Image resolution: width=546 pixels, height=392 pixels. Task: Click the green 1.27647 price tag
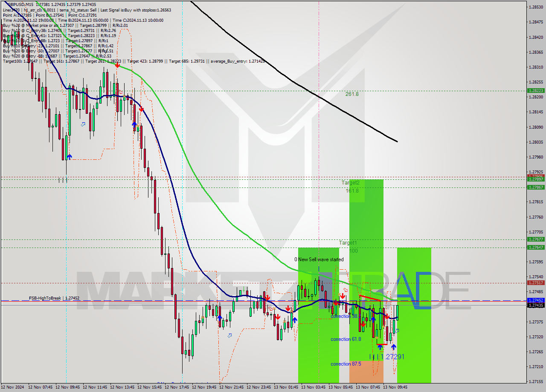coord(536,248)
